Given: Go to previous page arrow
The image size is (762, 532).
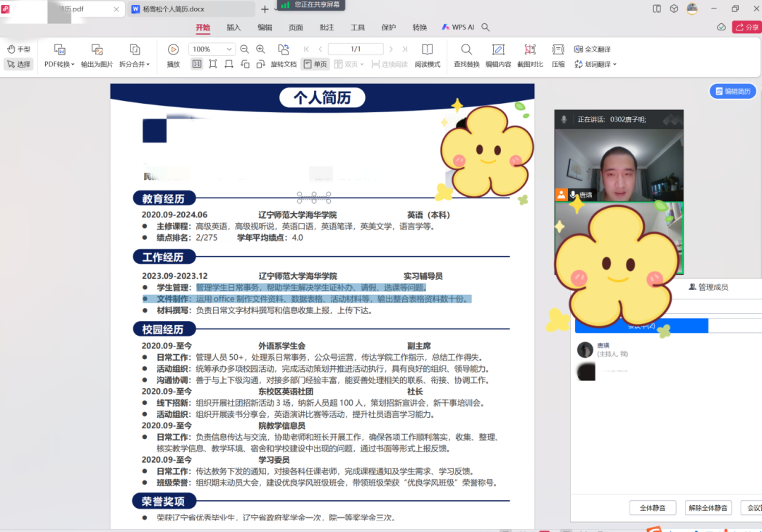Looking at the screenshot, I should pyautogui.click(x=320, y=49).
